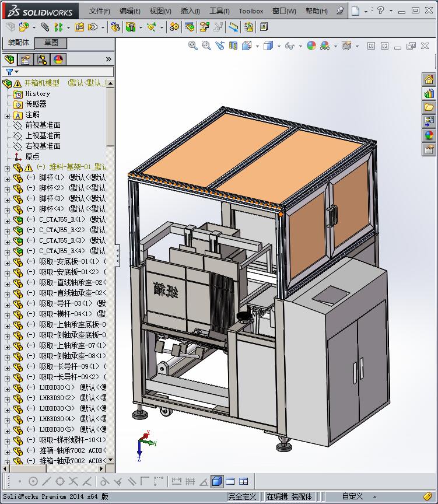Viewport: 438px width, 504px height.
Task: Click the Zoom to Area icon
Action: pyautogui.click(x=206, y=45)
